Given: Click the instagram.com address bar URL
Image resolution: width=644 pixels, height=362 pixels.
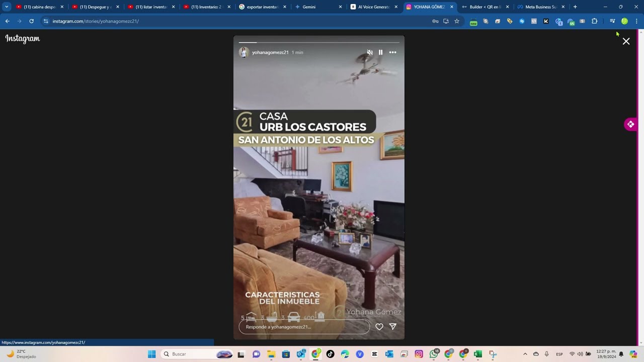Looking at the screenshot, I should (x=96, y=21).
